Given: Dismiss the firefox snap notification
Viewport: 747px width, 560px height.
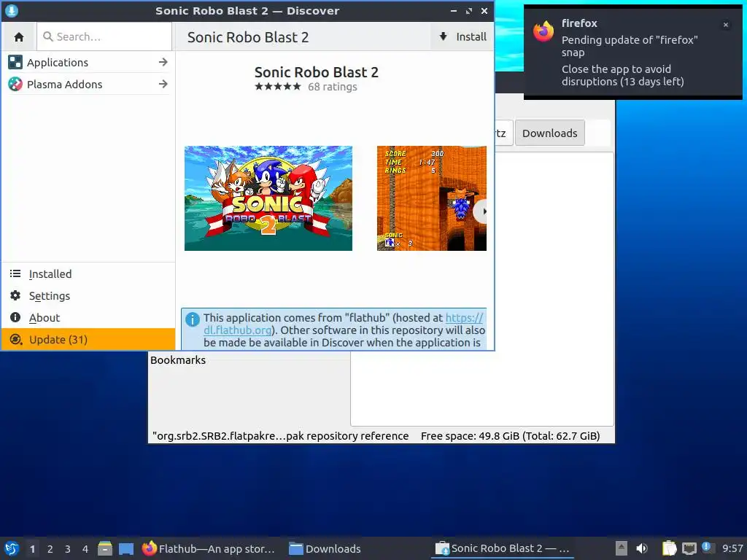Looking at the screenshot, I should click(x=726, y=25).
